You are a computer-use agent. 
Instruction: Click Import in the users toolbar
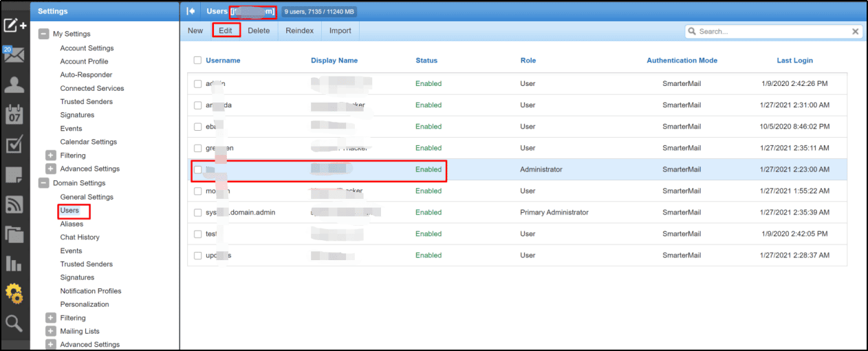click(340, 31)
